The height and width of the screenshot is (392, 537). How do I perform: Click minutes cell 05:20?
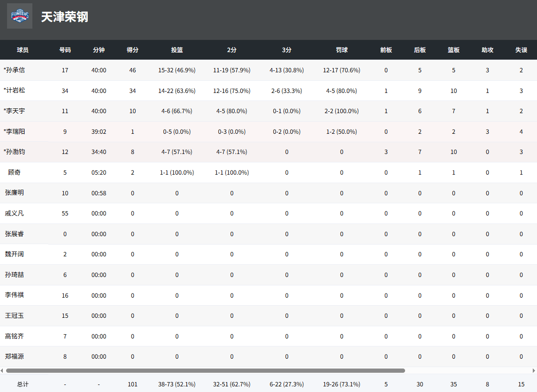pos(99,172)
